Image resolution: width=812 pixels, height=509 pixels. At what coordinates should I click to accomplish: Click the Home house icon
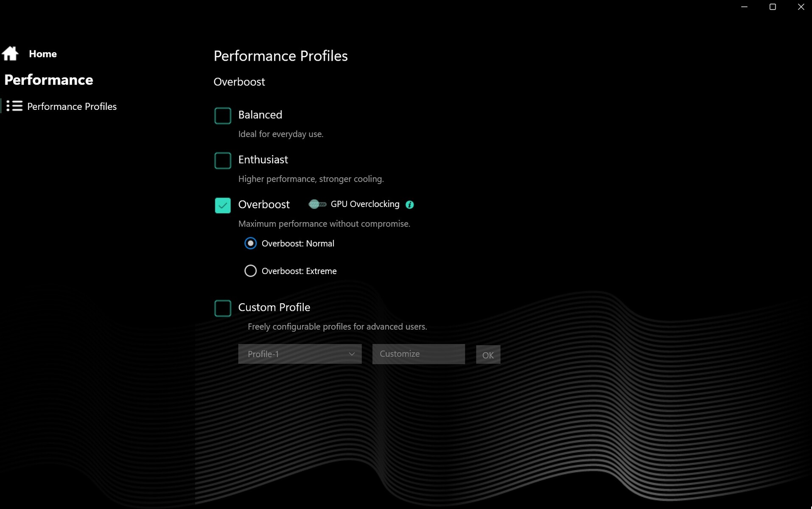(x=10, y=54)
